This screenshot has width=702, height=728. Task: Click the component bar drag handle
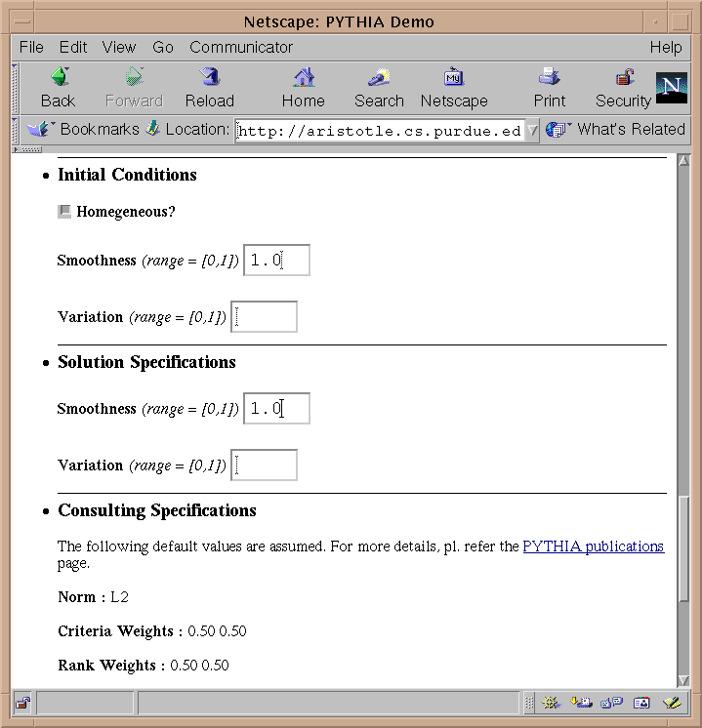pyautogui.click(x=529, y=703)
